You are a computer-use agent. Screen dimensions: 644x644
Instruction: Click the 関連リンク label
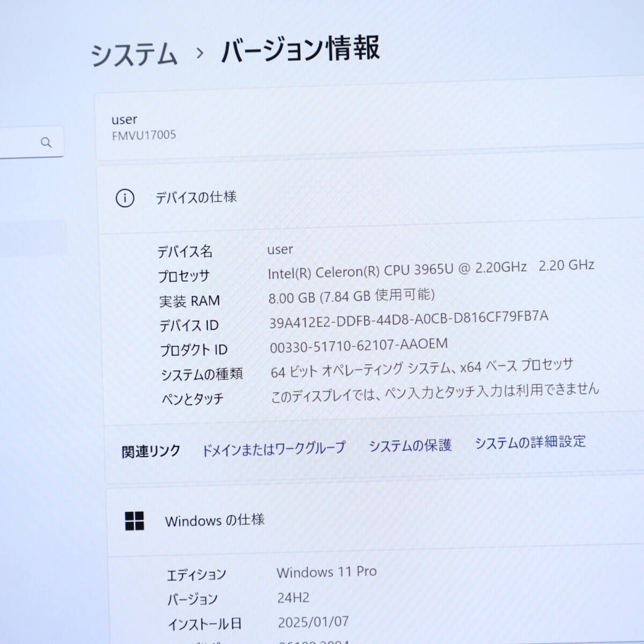tap(151, 451)
